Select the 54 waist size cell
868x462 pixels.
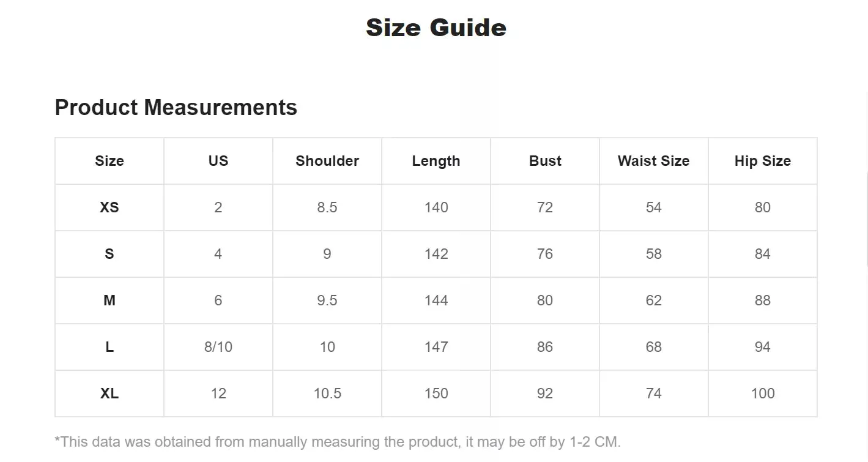point(653,207)
